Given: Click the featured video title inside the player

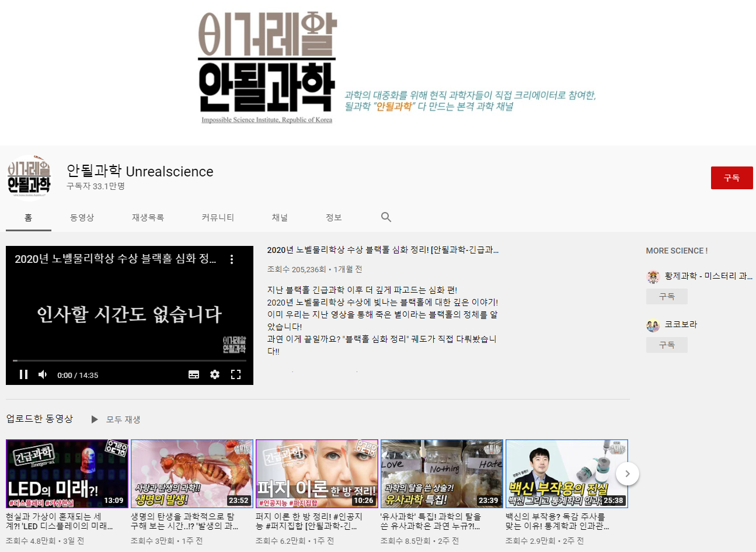Looking at the screenshot, I should 116,259.
